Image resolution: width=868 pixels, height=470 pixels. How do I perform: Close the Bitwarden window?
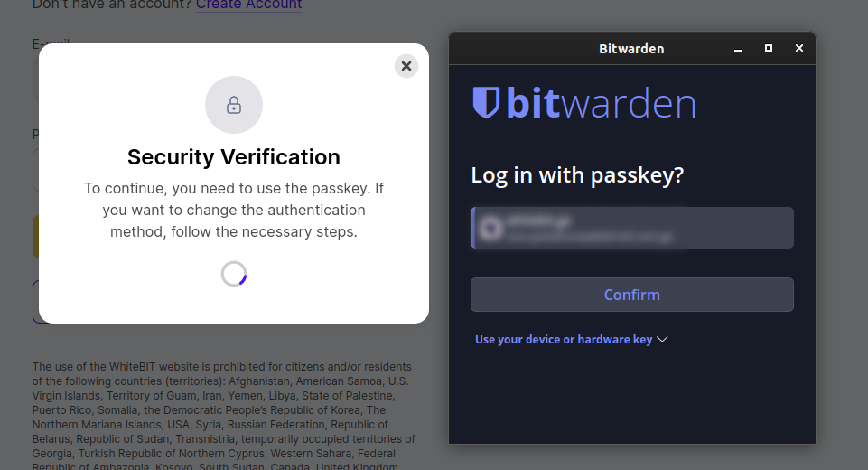tap(798, 48)
